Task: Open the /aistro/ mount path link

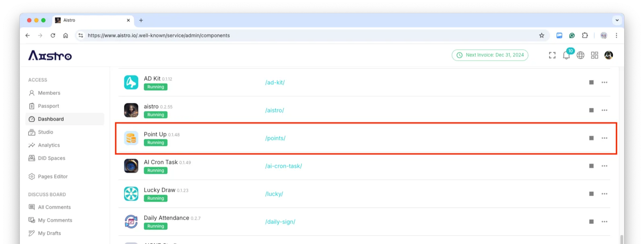Action: click(275, 110)
